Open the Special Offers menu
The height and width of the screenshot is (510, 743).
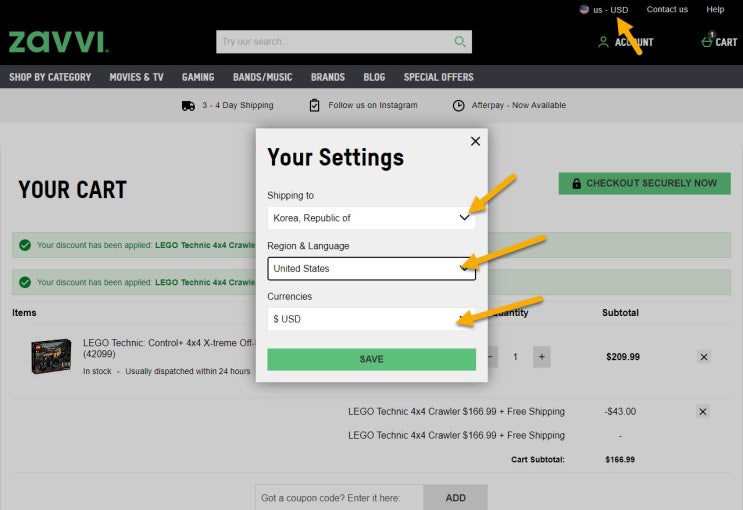pos(439,77)
